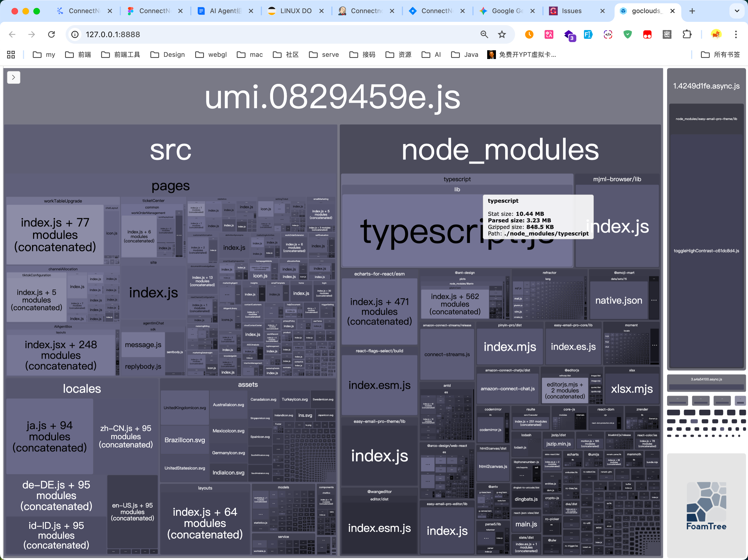Open the Chrome profile avatar
Image resolution: width=748 pixels, height=560 pixels.
pos(716,34)
